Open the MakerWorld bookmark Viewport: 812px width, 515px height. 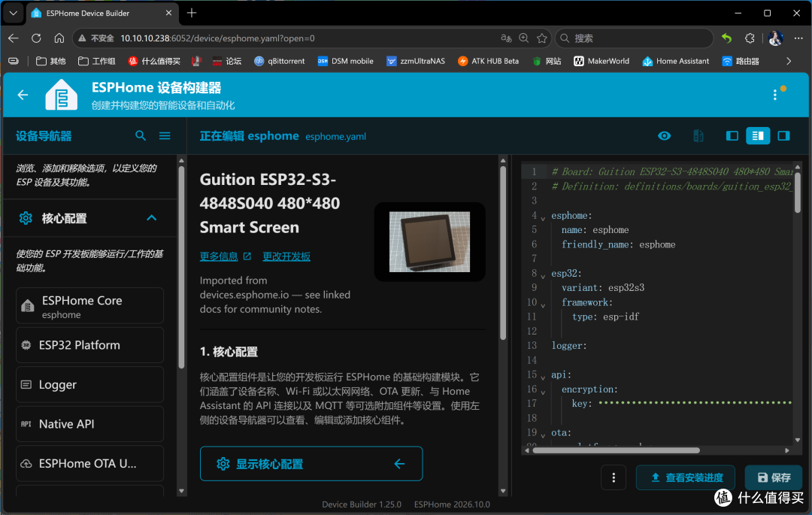tap(601, 61)
